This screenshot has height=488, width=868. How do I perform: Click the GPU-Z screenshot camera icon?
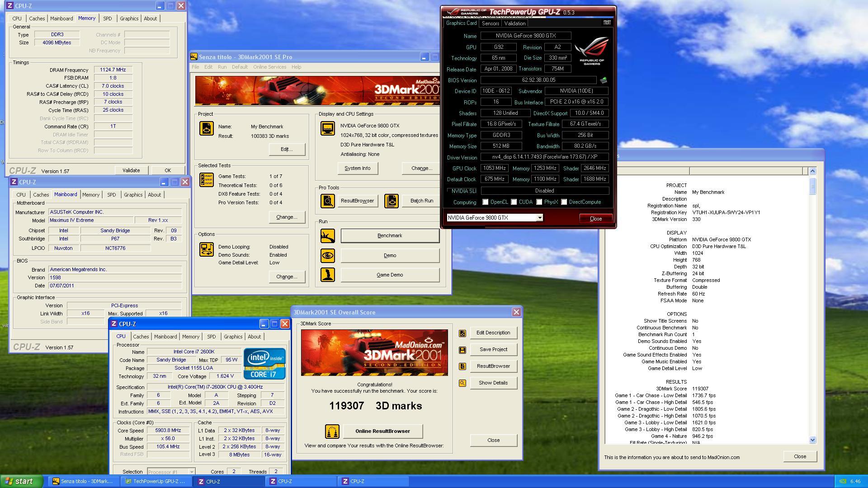[x=607, y=23]
